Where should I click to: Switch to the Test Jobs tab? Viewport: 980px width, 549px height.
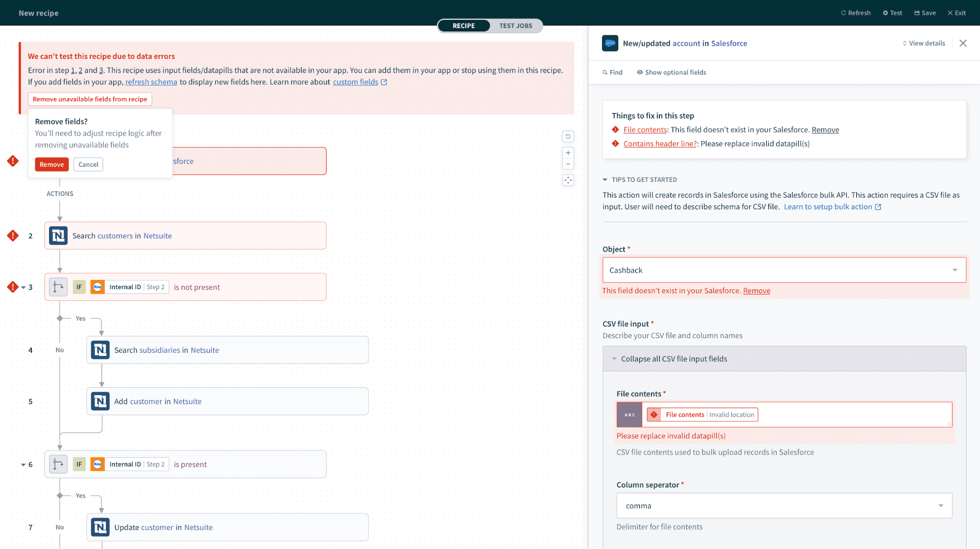click(515, 26)
